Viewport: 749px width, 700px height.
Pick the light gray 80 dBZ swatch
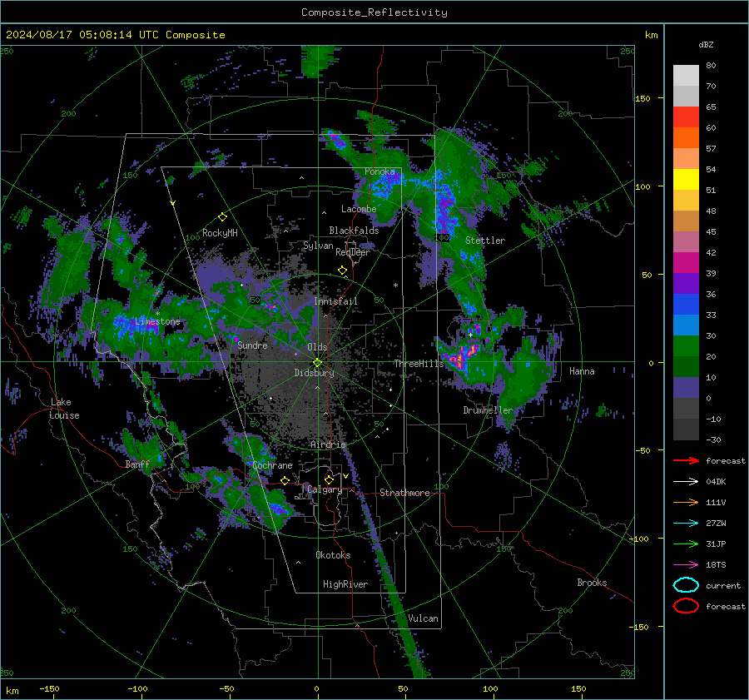click(686, 75)
